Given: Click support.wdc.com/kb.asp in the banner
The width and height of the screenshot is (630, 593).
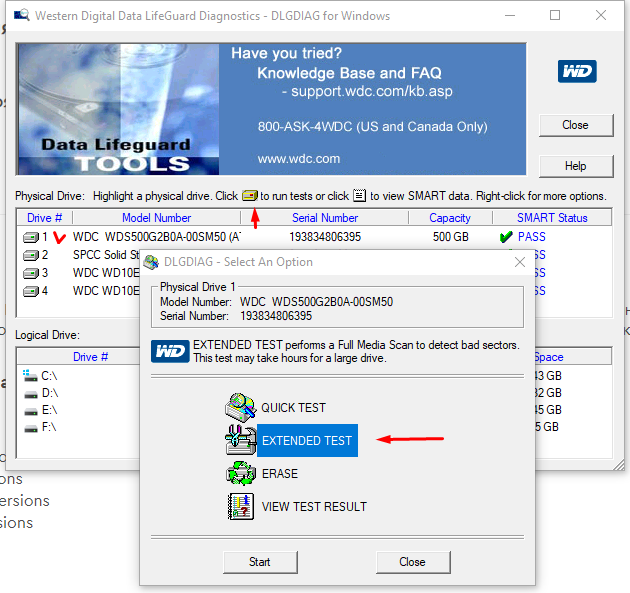Looking at the screenshot, I should (x=372, y=92).
